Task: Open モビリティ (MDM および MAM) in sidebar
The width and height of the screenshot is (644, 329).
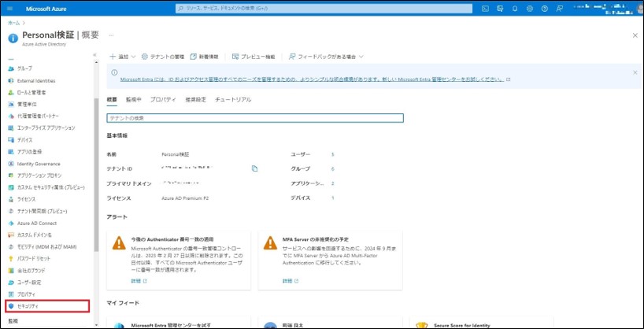Action: point(47,247)
